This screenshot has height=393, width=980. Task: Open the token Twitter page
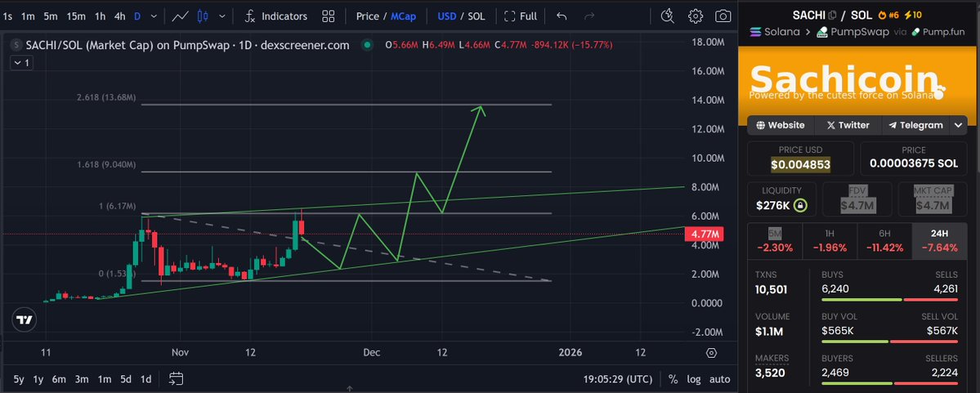[848, 125]
